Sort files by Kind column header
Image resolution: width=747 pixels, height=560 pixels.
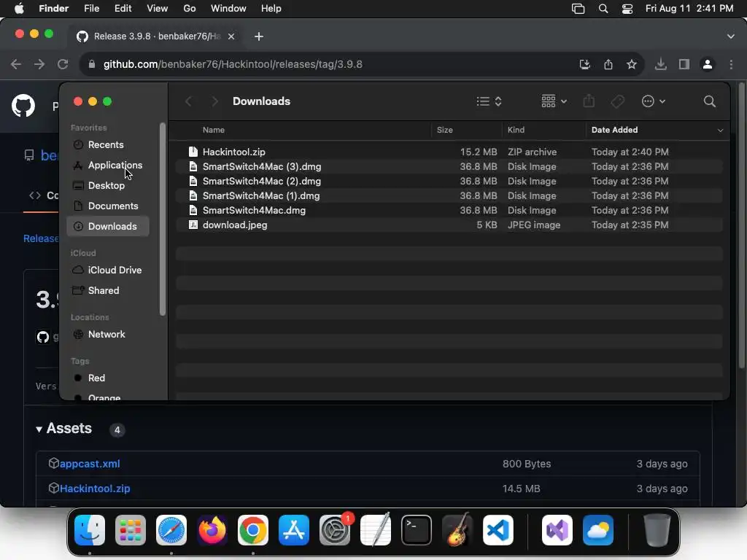point(516,130)
